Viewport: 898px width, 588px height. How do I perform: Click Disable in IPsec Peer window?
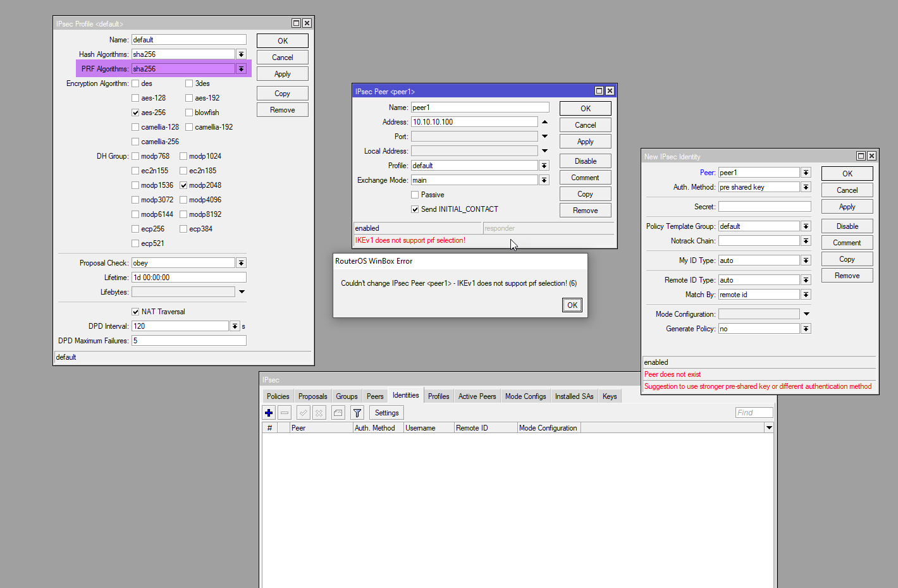586,161
